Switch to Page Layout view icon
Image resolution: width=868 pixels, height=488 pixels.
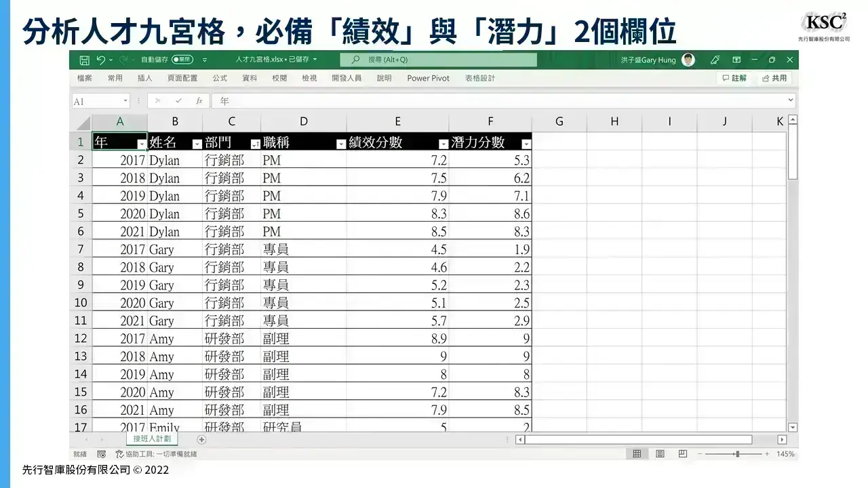(x=660, y=453)
